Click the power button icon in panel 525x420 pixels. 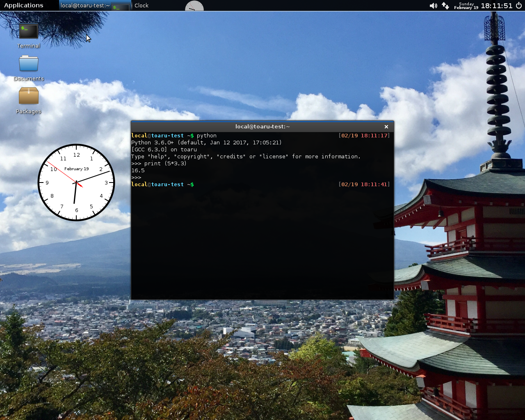click(x=519, y=6)
